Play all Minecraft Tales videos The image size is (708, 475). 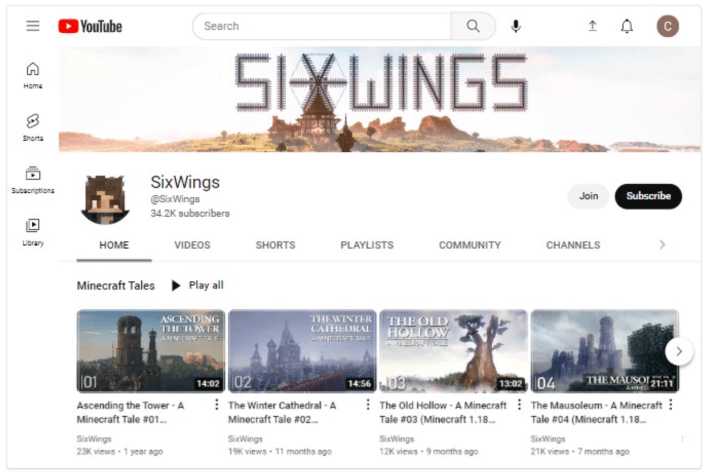tap(197, 286)
